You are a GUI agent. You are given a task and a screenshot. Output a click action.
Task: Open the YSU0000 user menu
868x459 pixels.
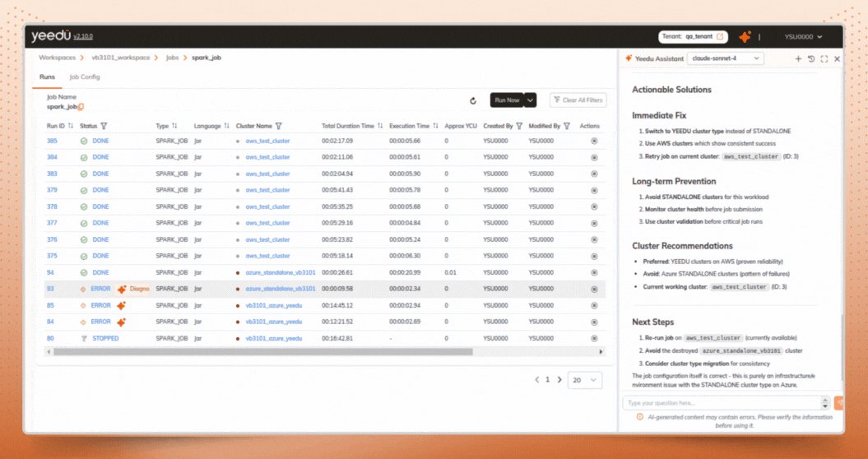[803, 36]
